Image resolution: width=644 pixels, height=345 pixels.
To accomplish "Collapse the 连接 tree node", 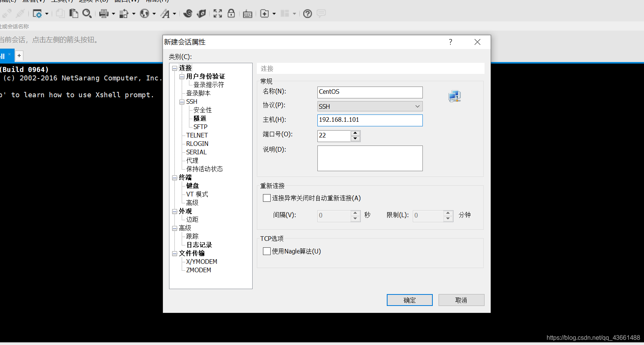I will [x=174, y=68].
